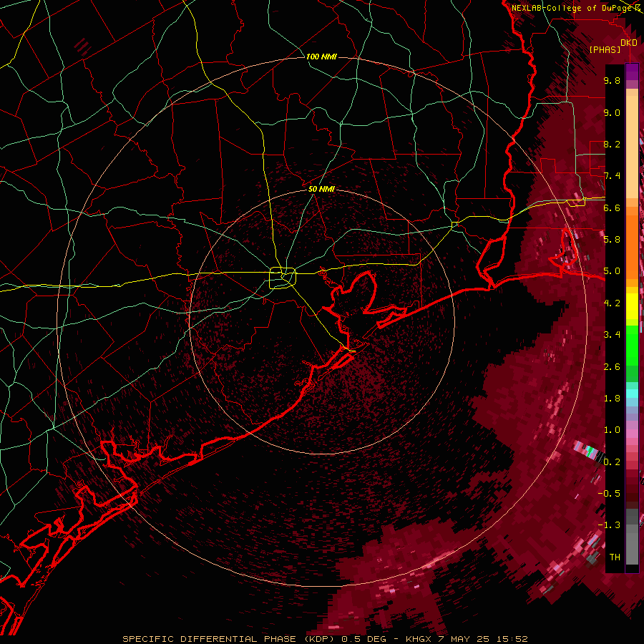Click the "100 NMI" range ring label
The width and height of the screenshot is (644, 644).
pyautogui.click(x=321, y=57)
